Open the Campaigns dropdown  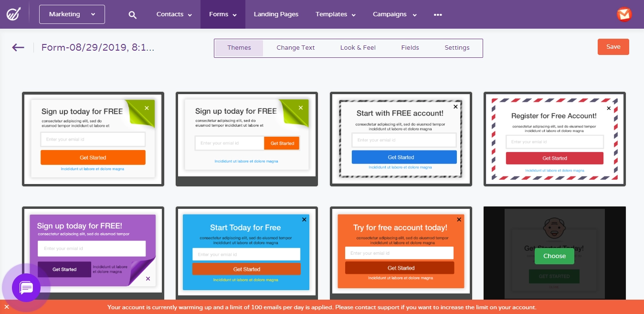tap(394, 14)
